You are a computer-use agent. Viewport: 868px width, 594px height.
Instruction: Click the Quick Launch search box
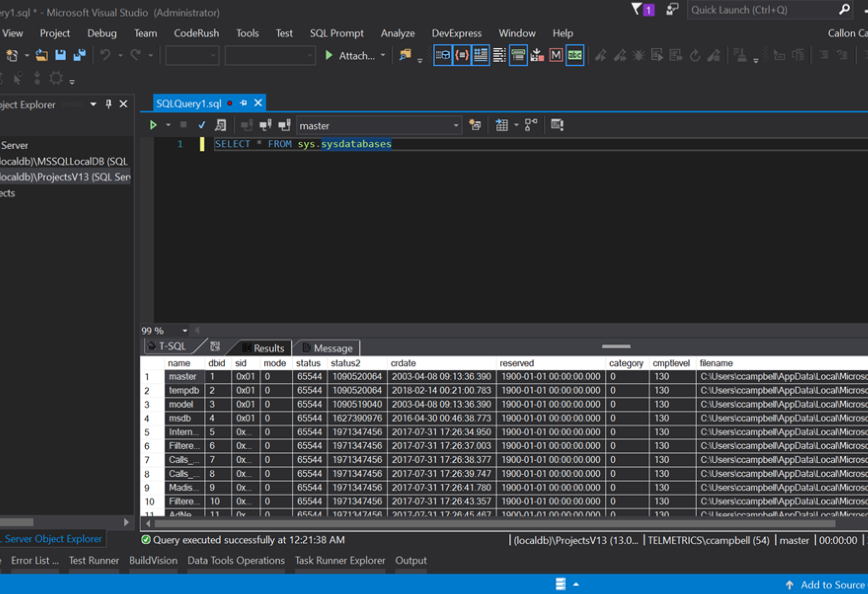[x=769, y=10]
